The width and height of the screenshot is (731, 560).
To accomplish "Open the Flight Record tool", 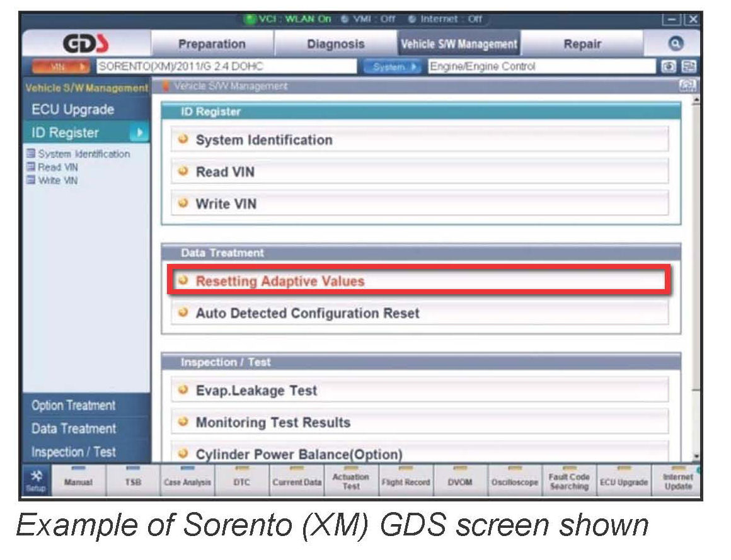I will click(x=406, y=481).
